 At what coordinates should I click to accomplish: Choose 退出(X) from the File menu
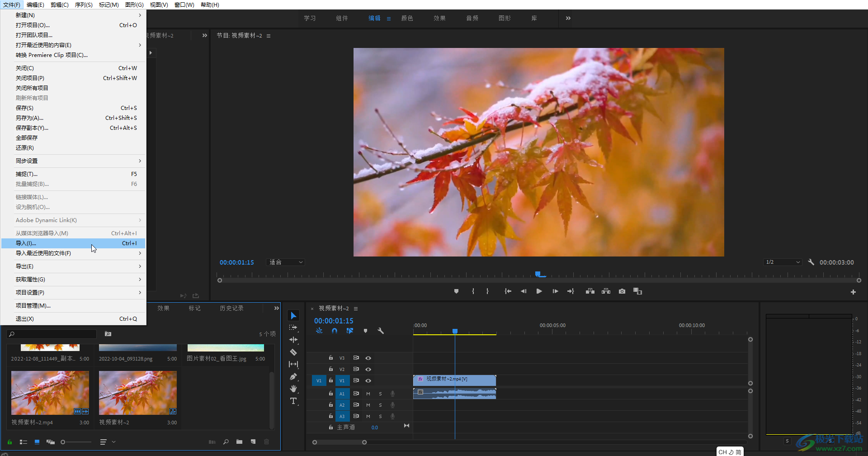[x=73, y=318]
